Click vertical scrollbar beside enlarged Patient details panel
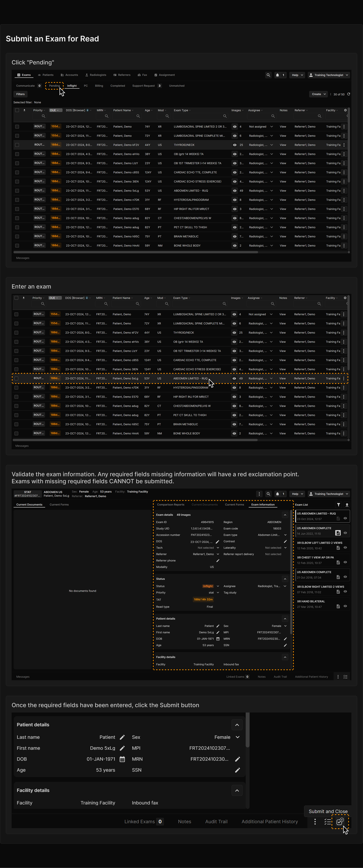This screenshot has width=363, height=868. (x=247, y=730)
